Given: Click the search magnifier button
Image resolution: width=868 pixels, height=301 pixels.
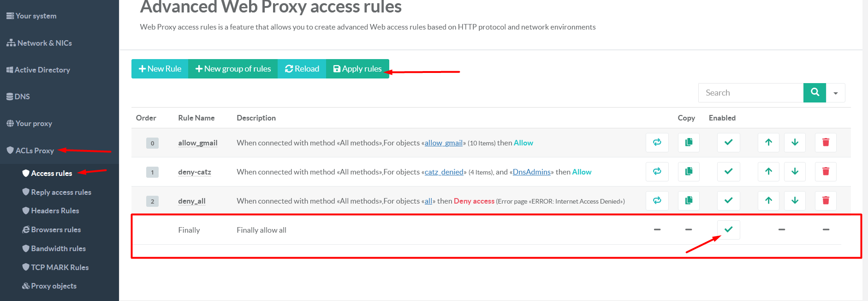Looking at the screenshot, I should [x=814, y=92].
